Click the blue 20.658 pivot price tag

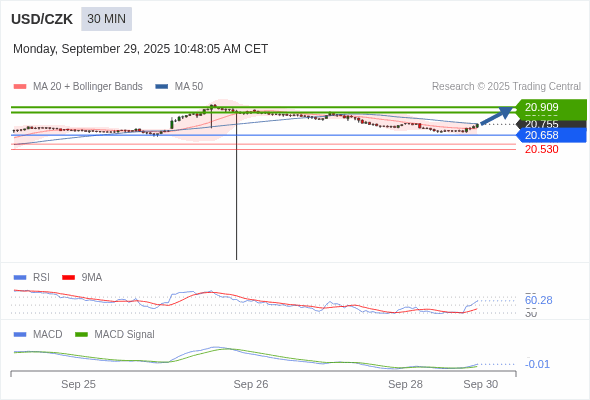click(x=551, y=135)
